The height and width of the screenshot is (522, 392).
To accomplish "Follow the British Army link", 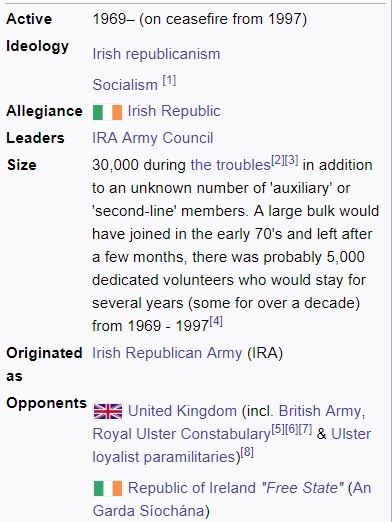I will click(x=322, y=411).
